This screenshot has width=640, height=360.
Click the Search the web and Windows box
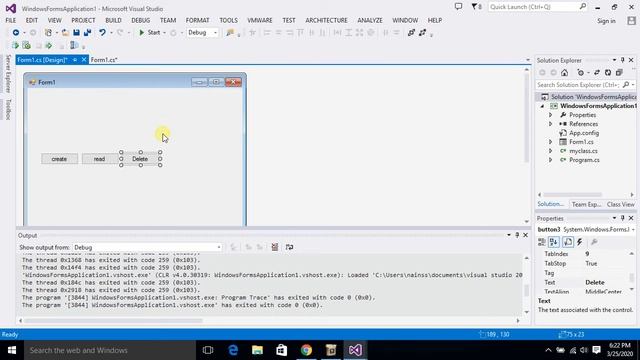tap(110, 350)
